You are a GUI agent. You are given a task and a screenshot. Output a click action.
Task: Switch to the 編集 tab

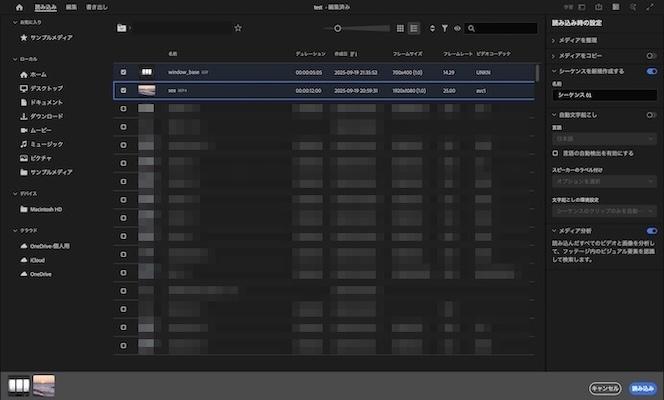click(70, 7)
